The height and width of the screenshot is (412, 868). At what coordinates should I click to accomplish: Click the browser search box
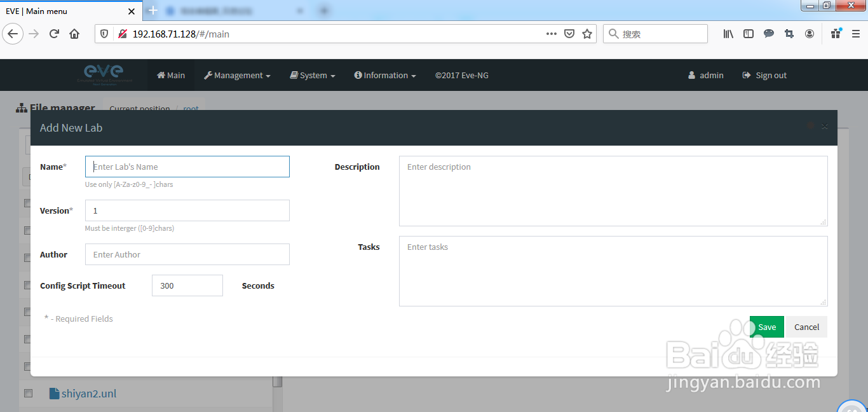[x=655, y=34]
